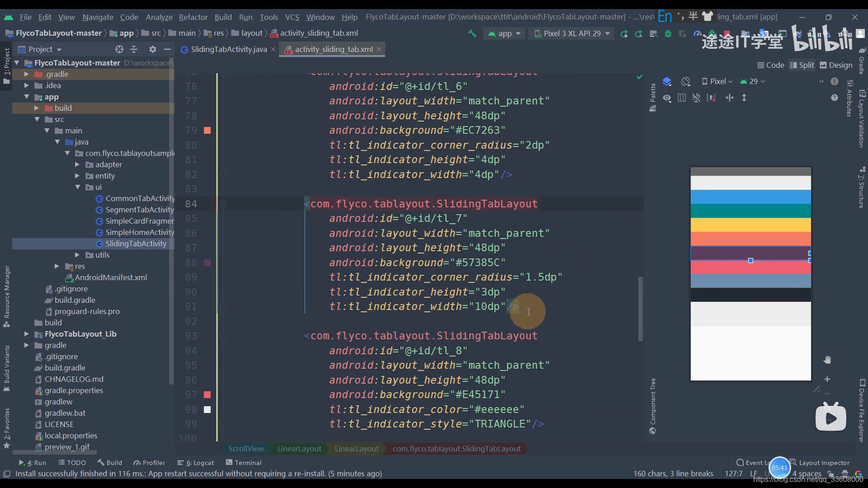Open Pixel device preview dropdown

pos(717,81)
